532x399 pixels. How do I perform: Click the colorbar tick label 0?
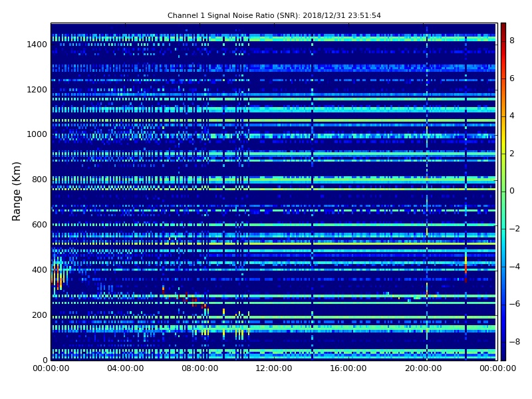coord(512,191)
